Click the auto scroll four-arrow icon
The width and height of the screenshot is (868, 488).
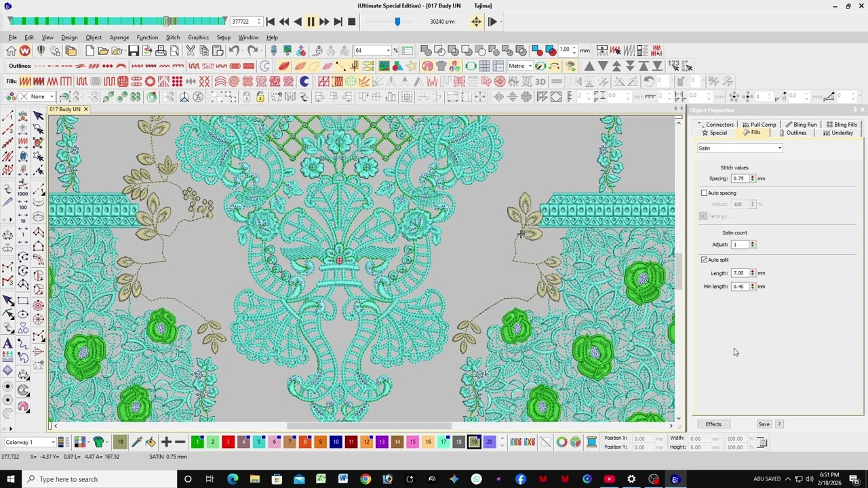[x=476, y=22]
